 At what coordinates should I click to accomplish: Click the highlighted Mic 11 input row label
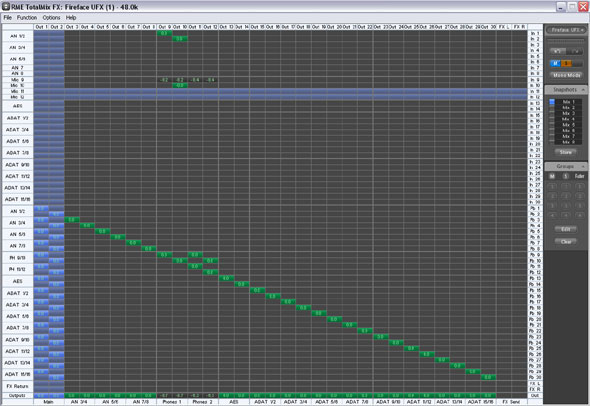click(18, 91)
